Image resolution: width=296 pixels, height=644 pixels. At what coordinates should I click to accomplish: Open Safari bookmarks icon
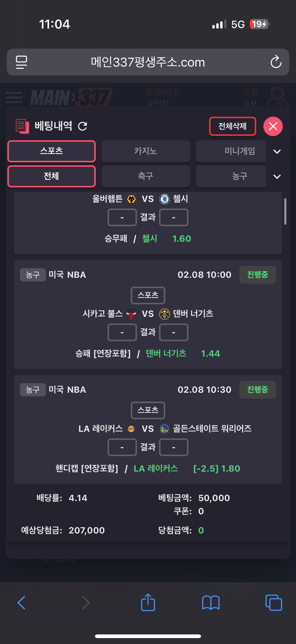[211, 602]
